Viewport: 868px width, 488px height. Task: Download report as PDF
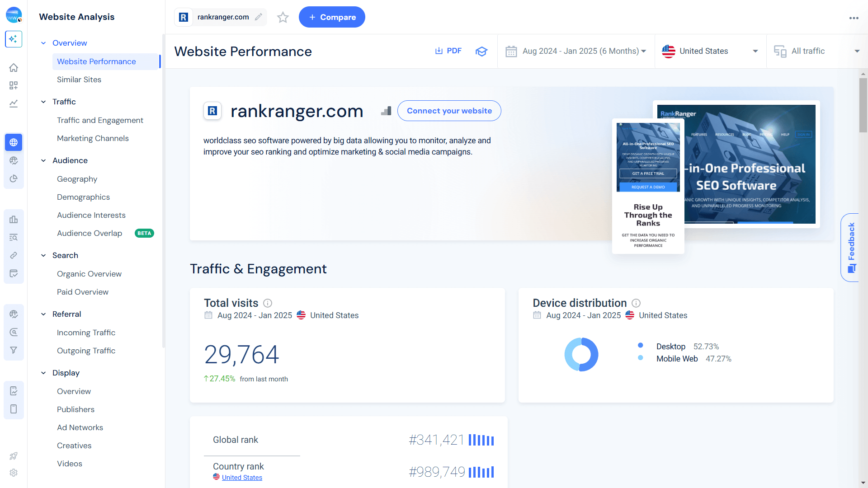[448, 51]
